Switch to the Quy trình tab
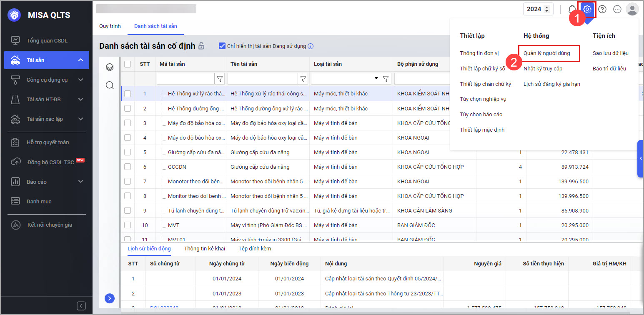The image size is (644, 315). point(110,26)
